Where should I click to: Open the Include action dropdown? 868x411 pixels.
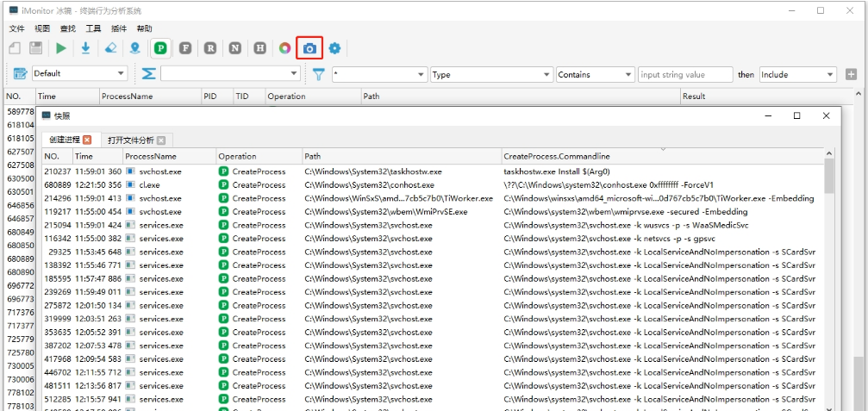pos(796,74)
